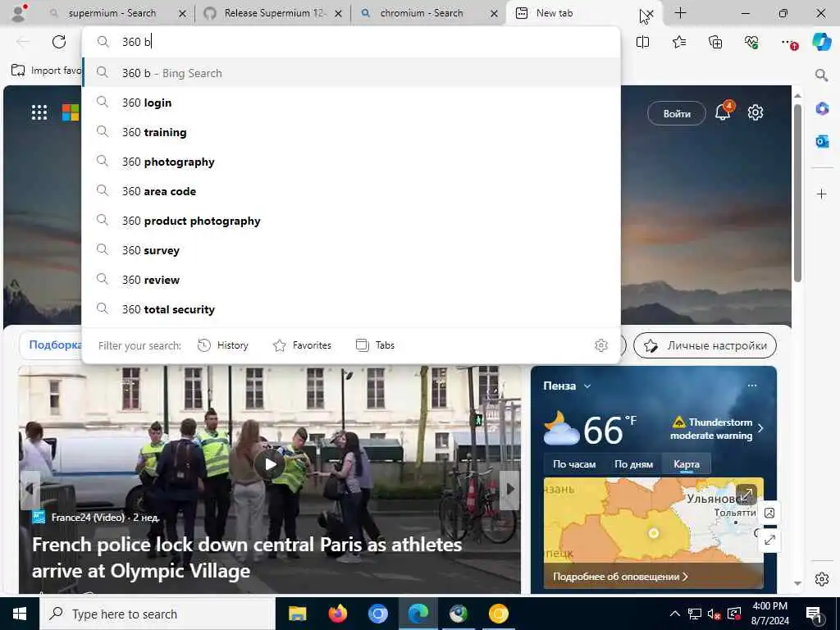Open the Collections toolbar icon

[x=715, y=42]
